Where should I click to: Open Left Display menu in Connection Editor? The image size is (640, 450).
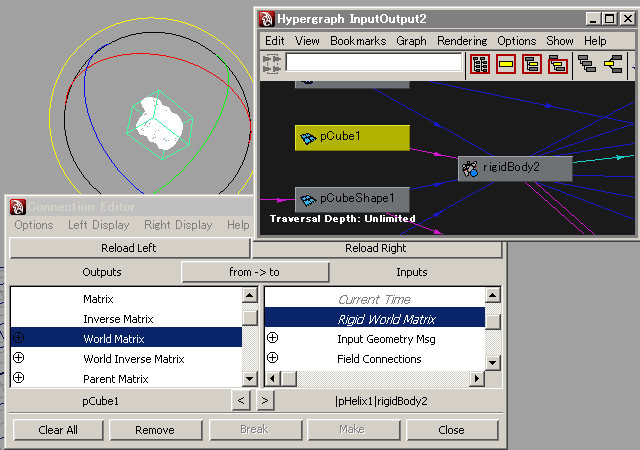pyautogui.click(x=99, y=225)
